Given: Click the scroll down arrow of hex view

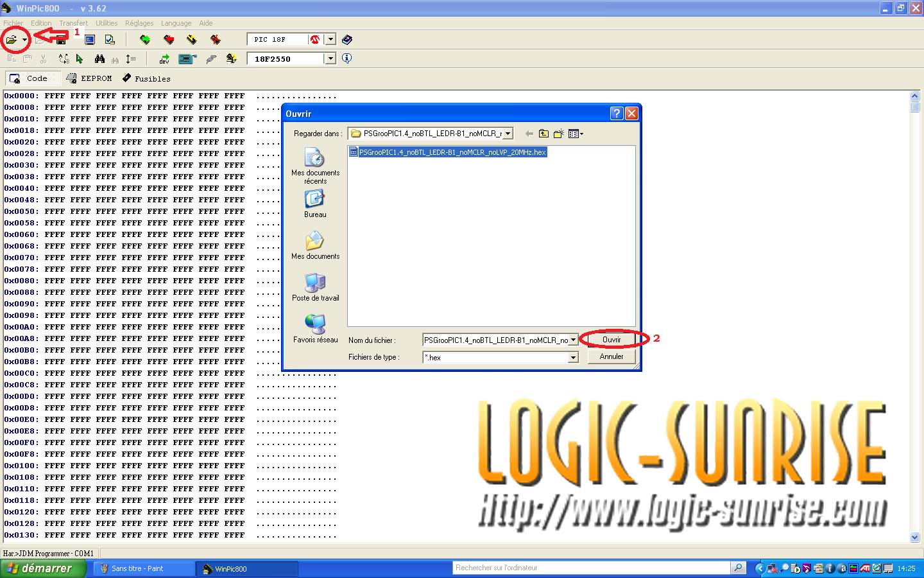Looking at the screenshot, I should pos(915,537).
